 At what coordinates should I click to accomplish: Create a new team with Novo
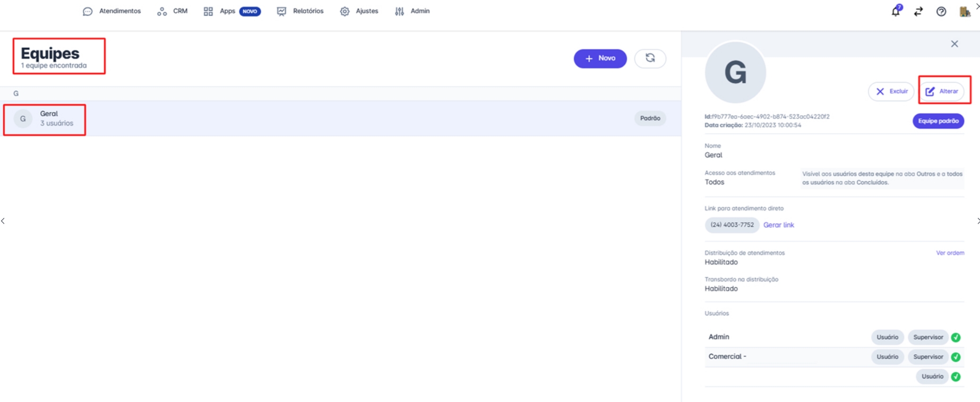click(600, 58)
